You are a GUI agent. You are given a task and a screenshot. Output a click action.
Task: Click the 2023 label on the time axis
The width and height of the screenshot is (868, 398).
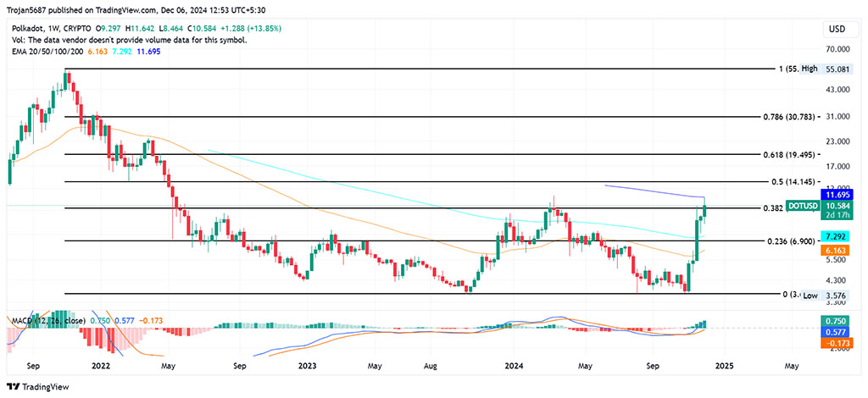coord(307,366)
